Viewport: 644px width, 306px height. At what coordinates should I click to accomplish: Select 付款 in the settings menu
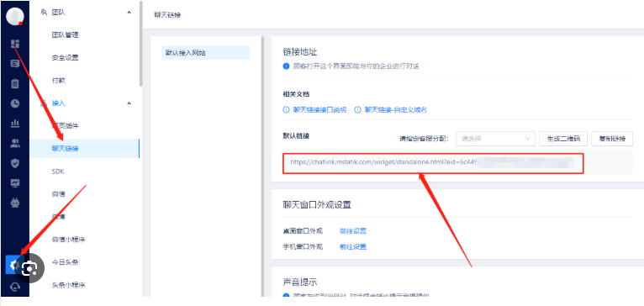[58, 81]
